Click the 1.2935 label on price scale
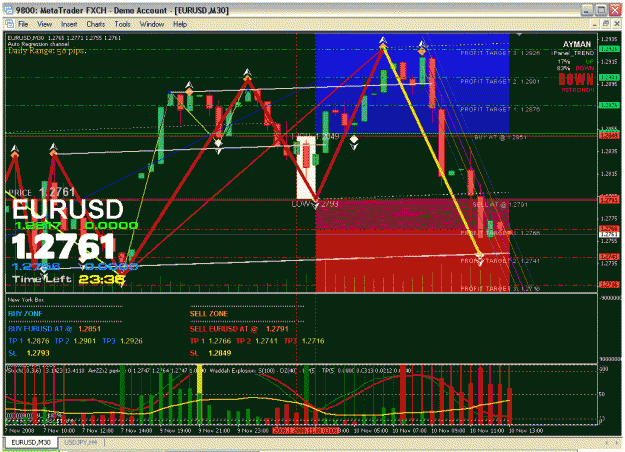Viewport: 625px width, 452px height. tap(609, 39)
